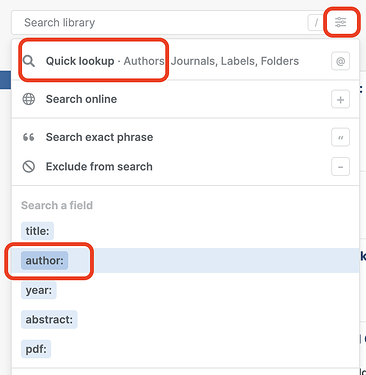Insert the author: field tag
The height and width of the screenshot is (375, 366).
(x=44, y=260)
